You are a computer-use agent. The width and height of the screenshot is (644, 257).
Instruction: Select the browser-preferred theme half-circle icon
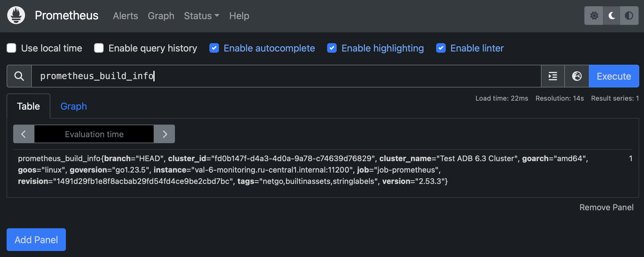(x=629, y=16)
